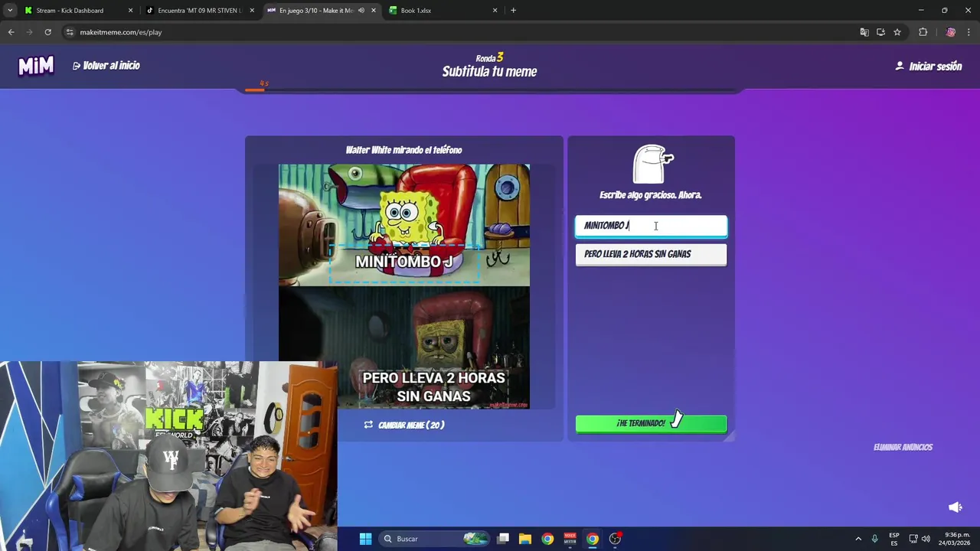
Task: Bookmark this page with the star
Action: 897,32
